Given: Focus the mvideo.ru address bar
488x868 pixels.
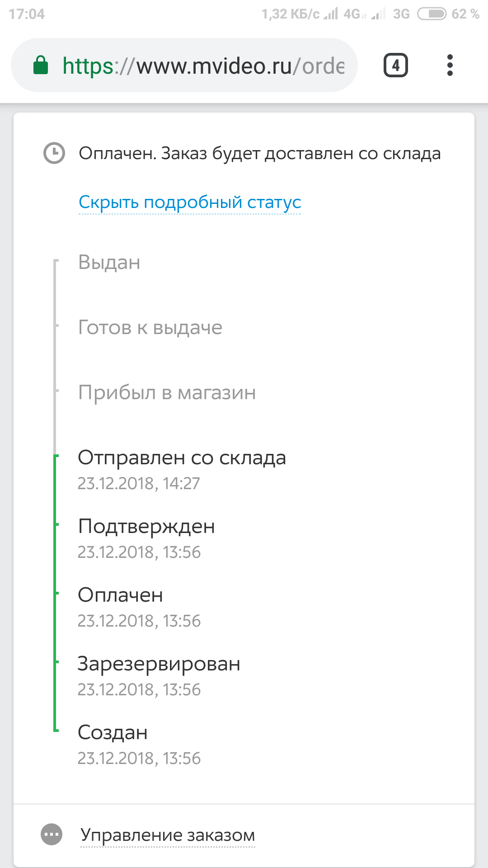Looking at the screenshot, I should pos(203,66).
